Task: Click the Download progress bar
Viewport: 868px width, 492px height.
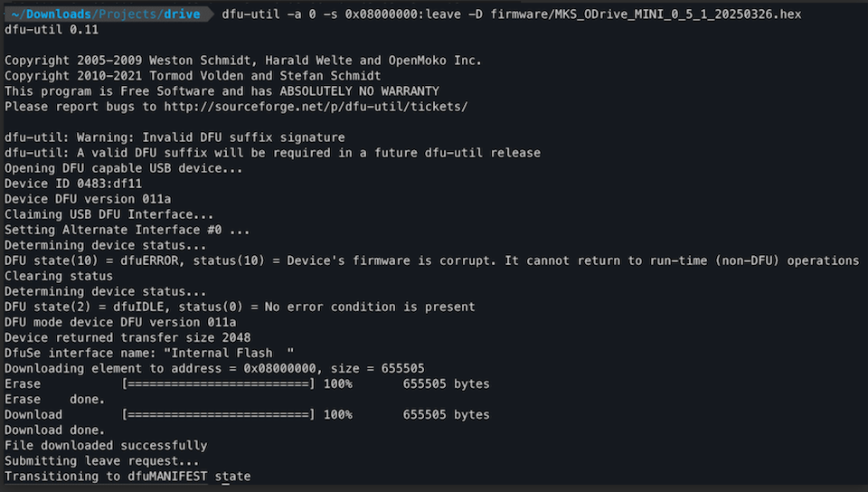Action: 218,415
